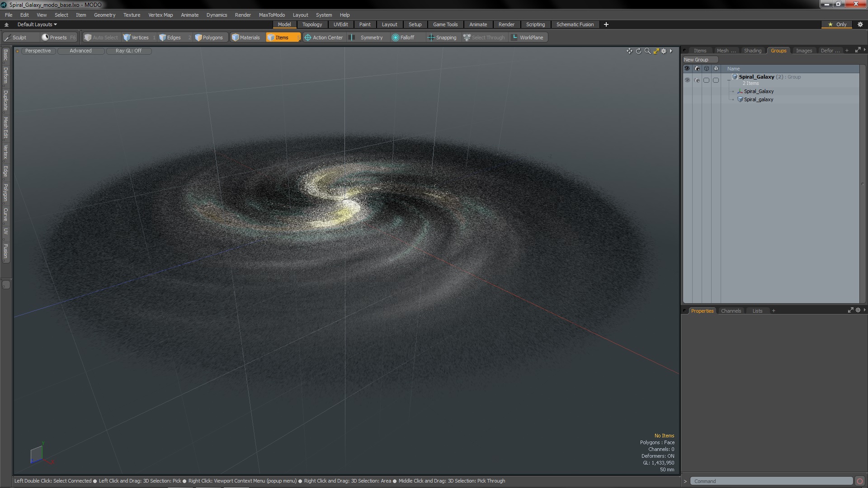Switch to Vertices selection mode
The image size is (868, 488).
[x=139, y=38]
